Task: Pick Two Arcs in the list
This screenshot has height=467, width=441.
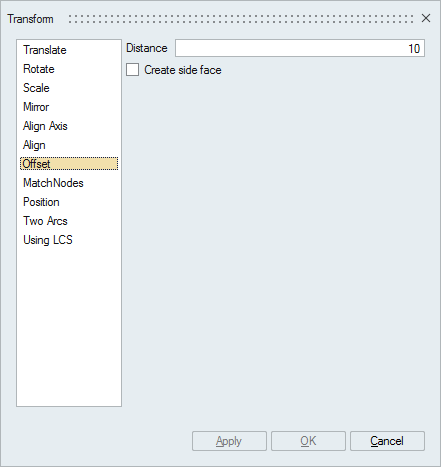Action: pyautogui.click(x=45, y=221)
